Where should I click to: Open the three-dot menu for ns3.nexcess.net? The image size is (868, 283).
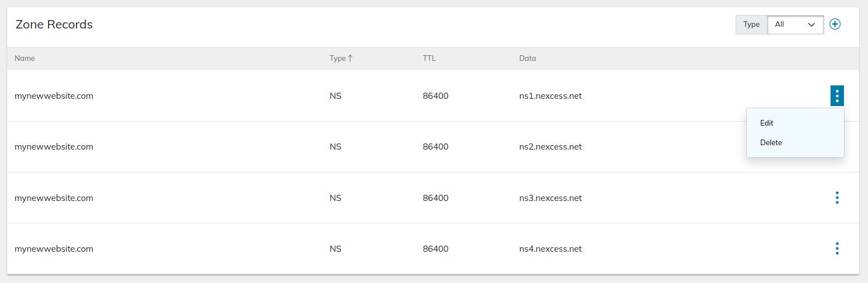point(837,198)
